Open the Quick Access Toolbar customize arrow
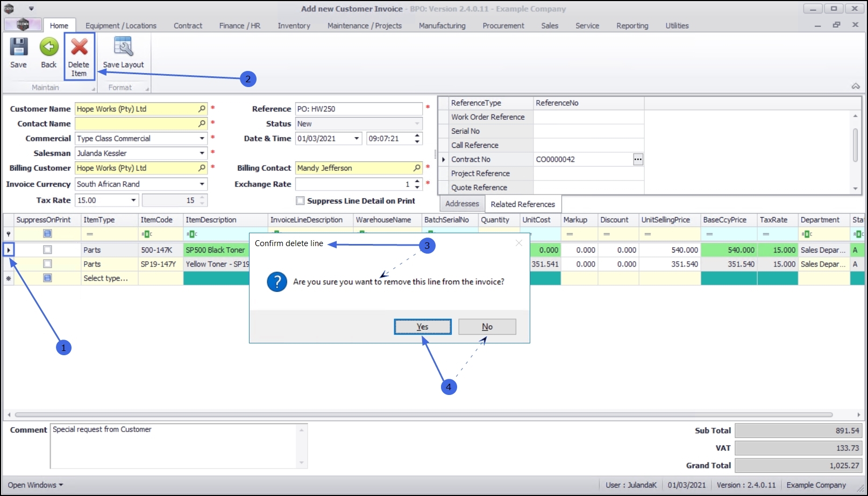 [x=31, y=9]
